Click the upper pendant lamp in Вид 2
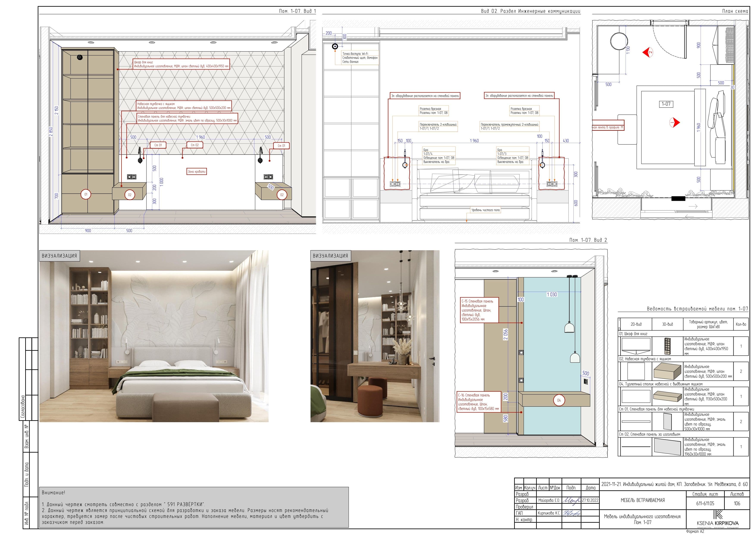Image resolution: width=756 pixels, height=535 pixels. pyautogui.click(x=569, y=327)
